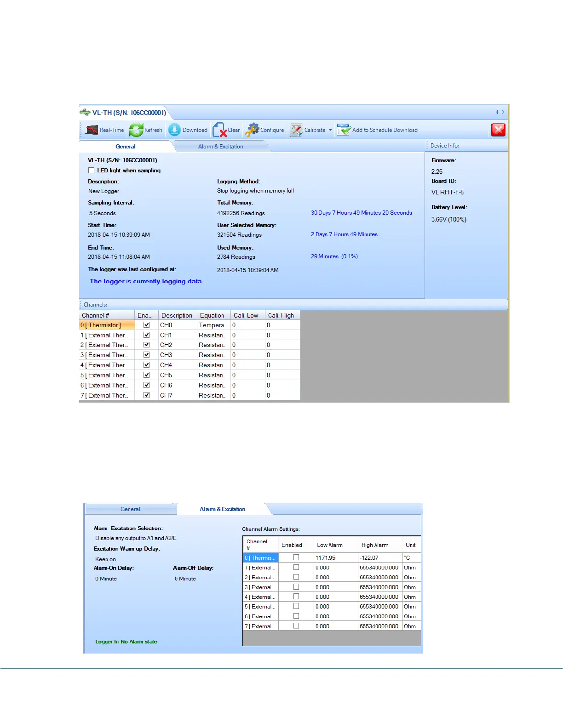The width and height of the screenshot is (563, 728).
Task: Click the Download button label
Action: click(x=195, y=130)
